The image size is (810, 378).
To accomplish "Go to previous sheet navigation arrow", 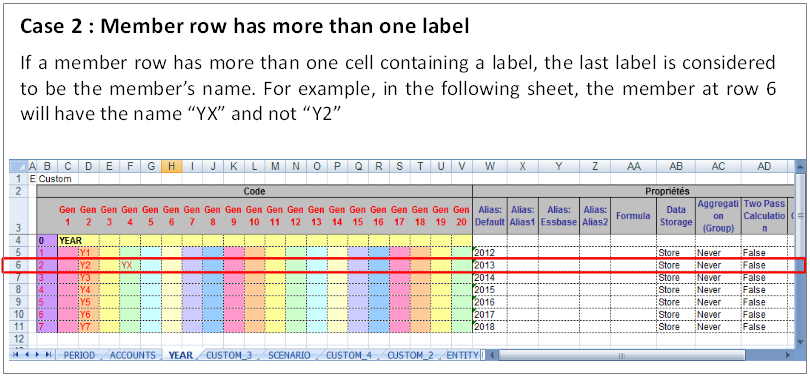I will [26, 355].
